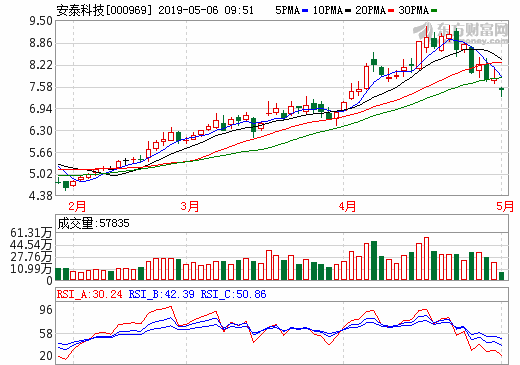This screenshot has height=365, width=520.
Task: Click the green 30PMA legend swatch
Action: click(434, 11)
